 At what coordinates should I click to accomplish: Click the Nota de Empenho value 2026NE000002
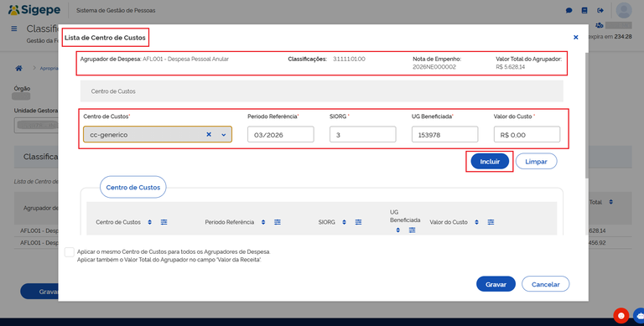(434, 67)
